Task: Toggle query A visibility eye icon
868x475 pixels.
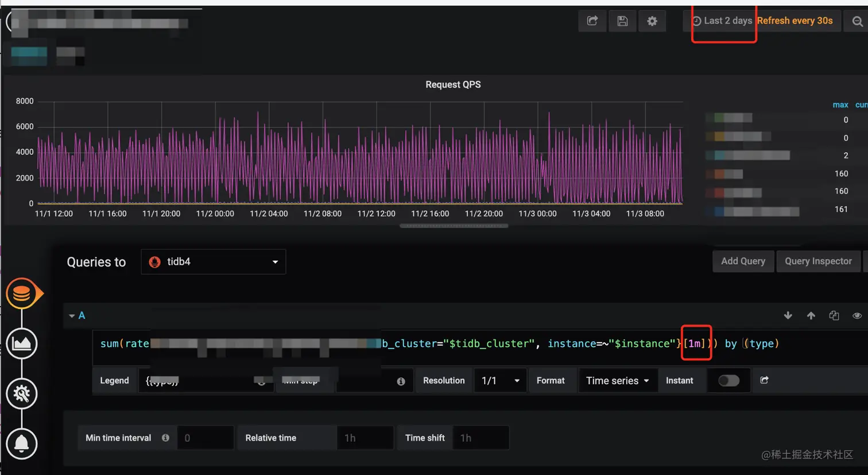Action: [x=857, y=315]
